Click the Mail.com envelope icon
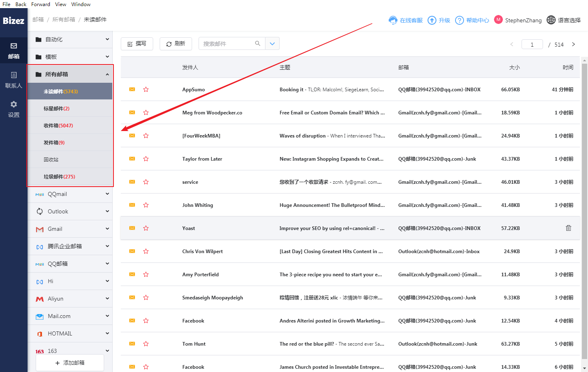This screenshot has width=588, height=372. 40,316
